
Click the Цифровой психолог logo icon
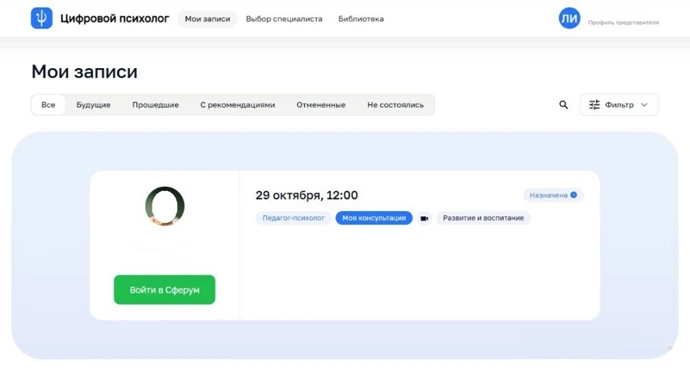click(x=41, y=18)
